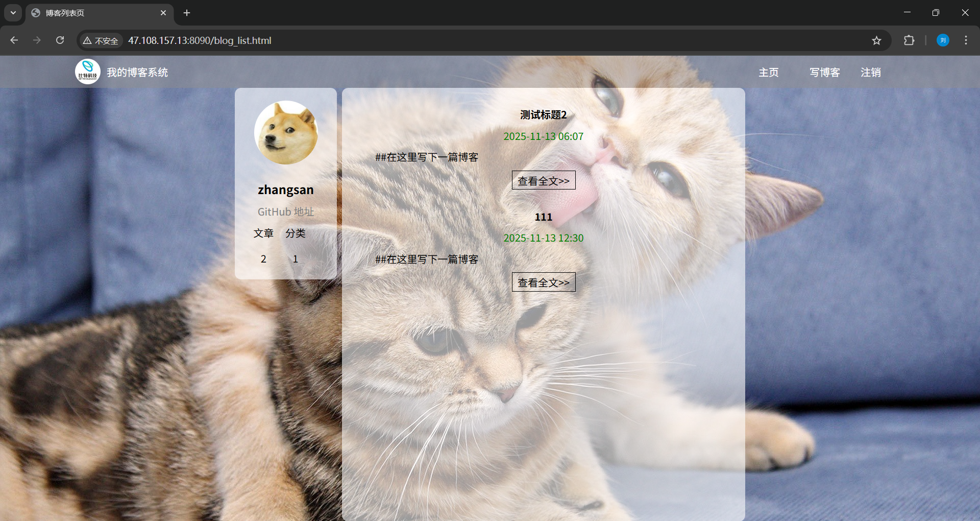
Task: Go to 主页 in navigation bar
Action: 769,73
